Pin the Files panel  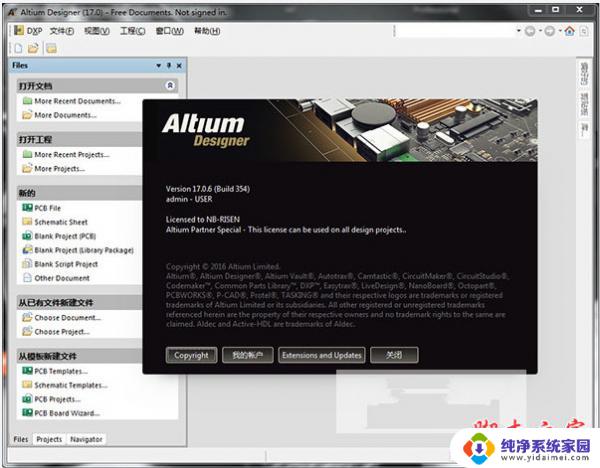[169, 65]
